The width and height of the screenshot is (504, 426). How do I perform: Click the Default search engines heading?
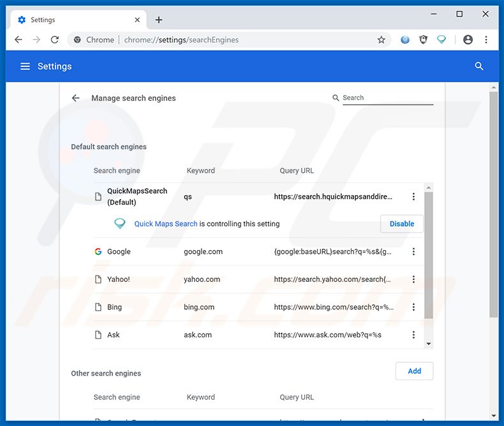(108, 147)
